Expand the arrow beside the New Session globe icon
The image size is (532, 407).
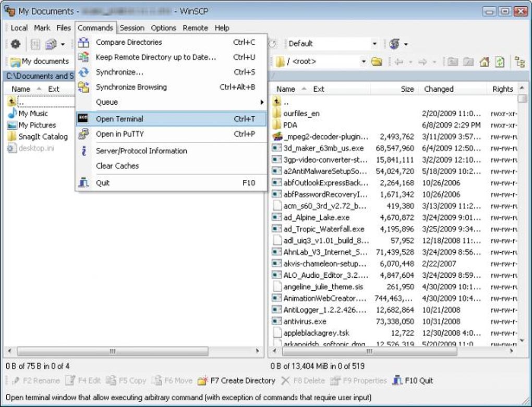point(406,44)
